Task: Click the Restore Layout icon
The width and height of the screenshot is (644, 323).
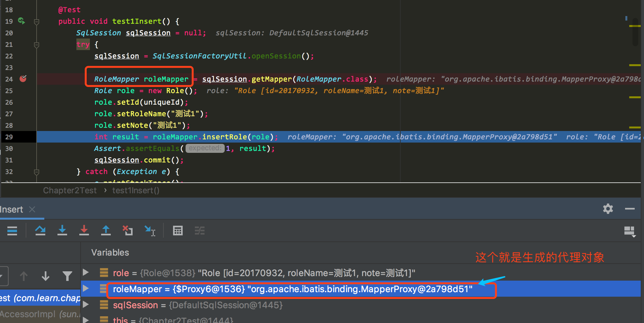Action: click(x=630, y=231)
